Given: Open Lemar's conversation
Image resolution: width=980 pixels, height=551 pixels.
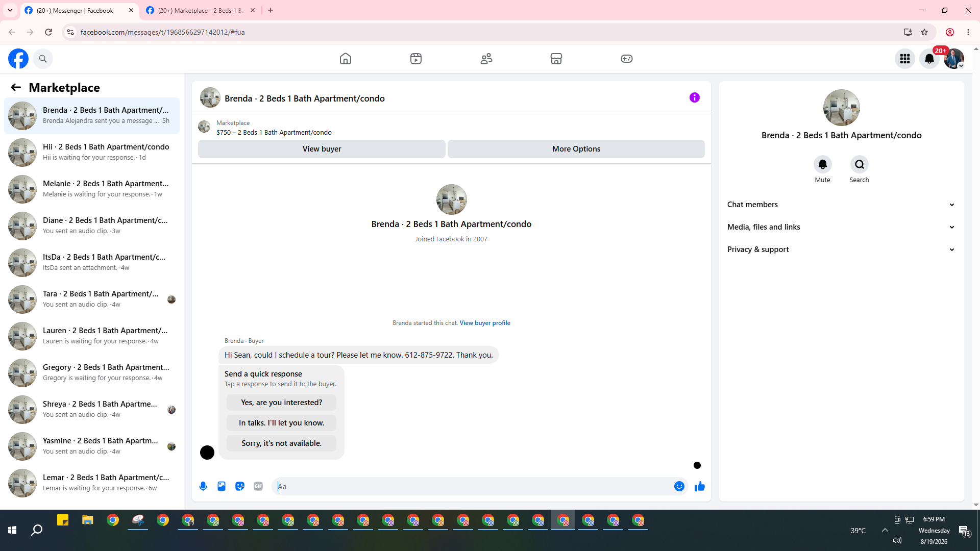Looking at the screenshot, I should pyautogui.click(x=92, y=483).
